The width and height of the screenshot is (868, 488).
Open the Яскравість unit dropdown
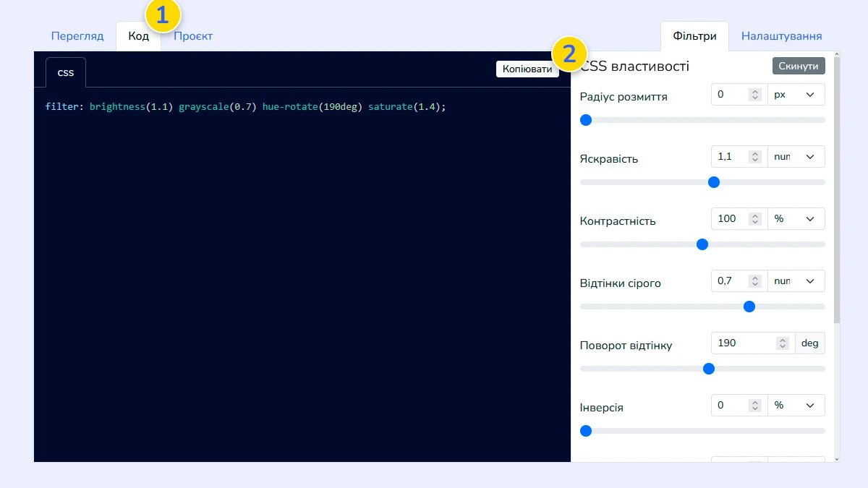point(796,157)
